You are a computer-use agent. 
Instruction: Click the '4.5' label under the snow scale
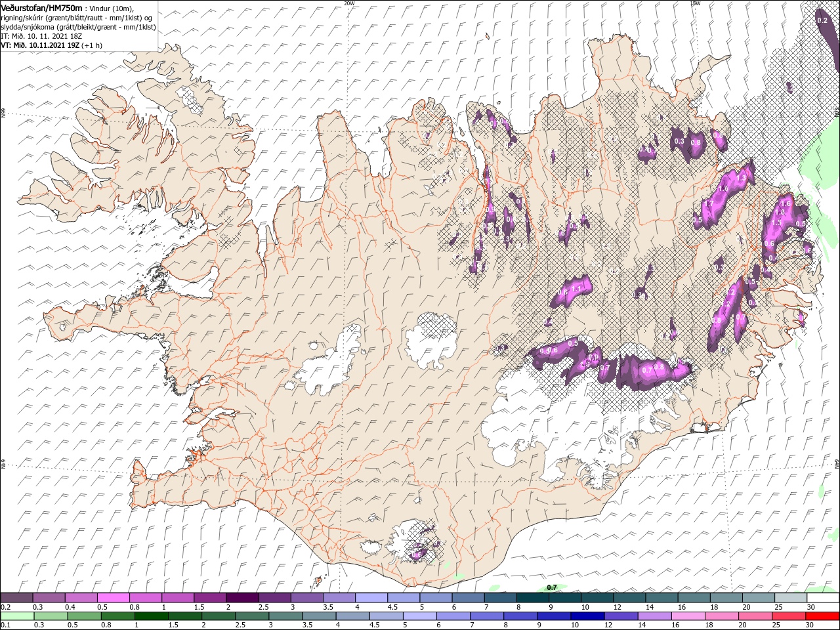coord(393,607)
